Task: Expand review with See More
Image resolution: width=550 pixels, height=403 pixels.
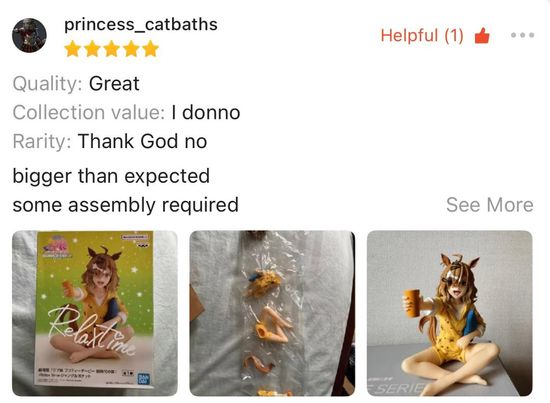Action: tap(490, 205)
